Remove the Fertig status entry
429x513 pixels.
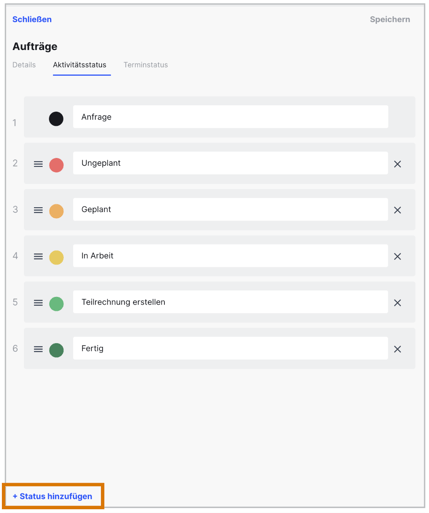pos(397,349)
